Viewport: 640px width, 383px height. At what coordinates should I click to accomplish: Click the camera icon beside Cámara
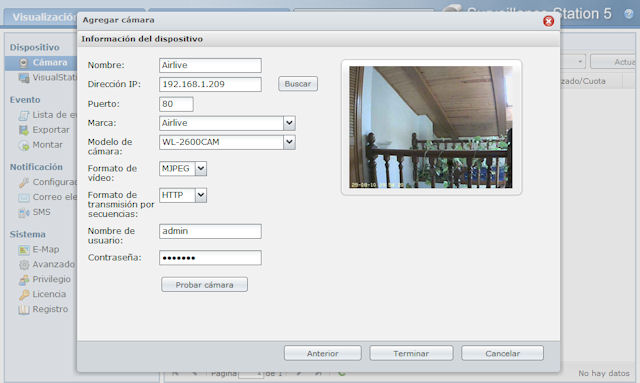[24, 63]
